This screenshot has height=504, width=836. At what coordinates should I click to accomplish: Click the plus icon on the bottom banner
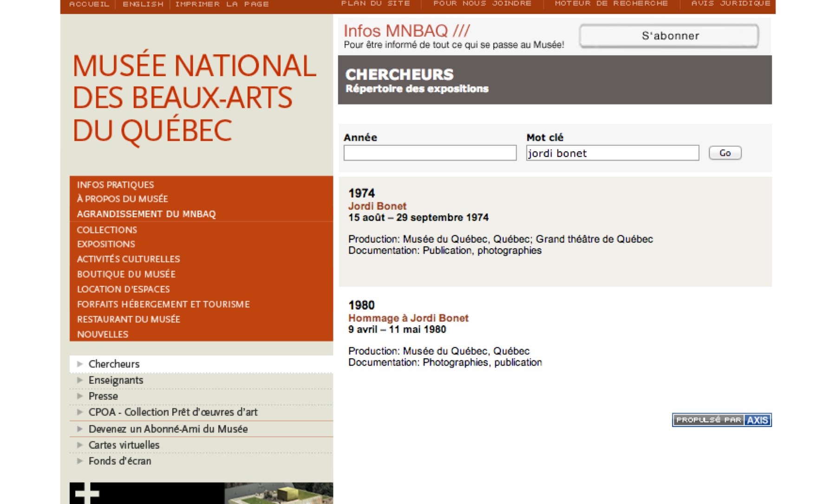point(87,493)
